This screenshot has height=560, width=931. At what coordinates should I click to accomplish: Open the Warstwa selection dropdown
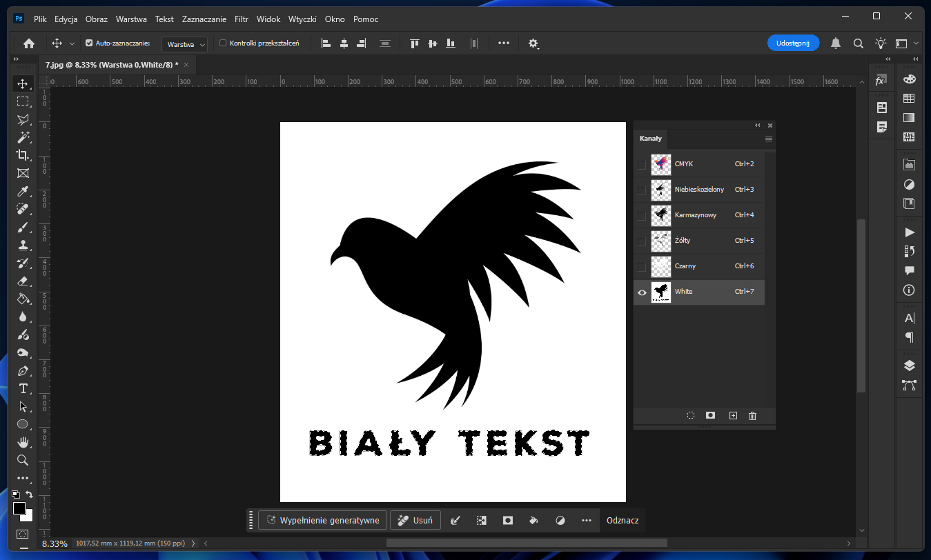click(x=184, y=43)
